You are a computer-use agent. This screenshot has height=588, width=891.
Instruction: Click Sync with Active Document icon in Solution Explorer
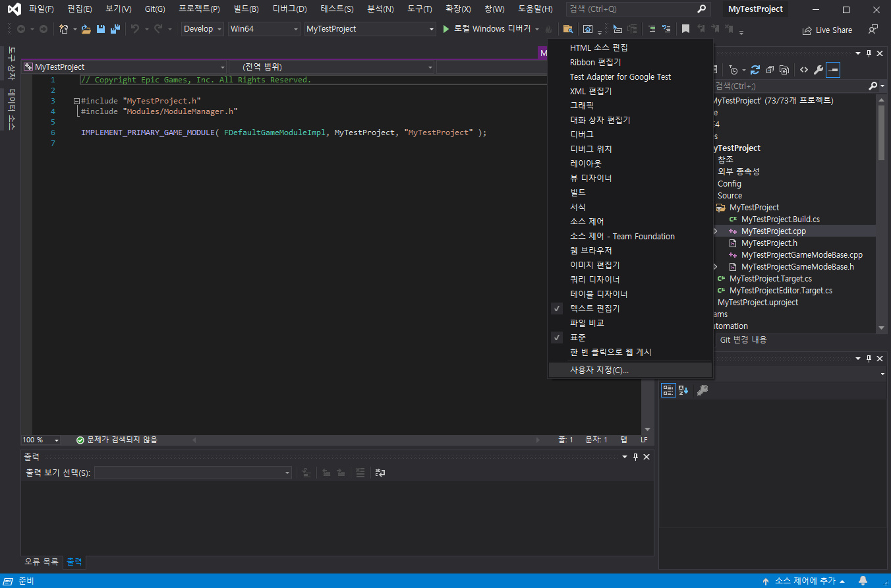[755, 70]
